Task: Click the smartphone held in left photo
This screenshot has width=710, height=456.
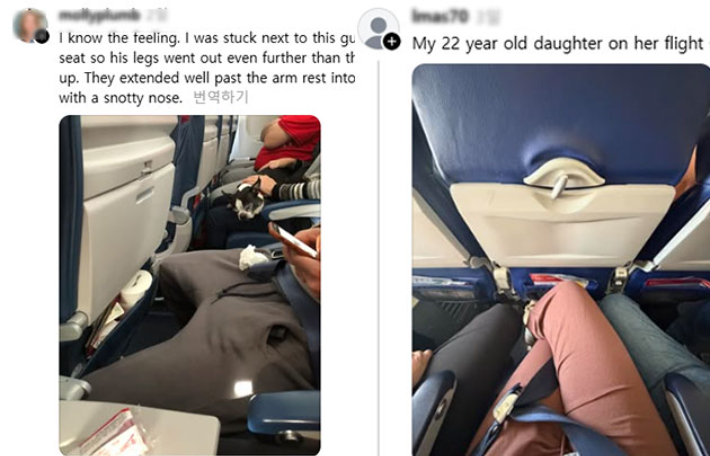Action: pyautogui.click(x=294, y=240)
